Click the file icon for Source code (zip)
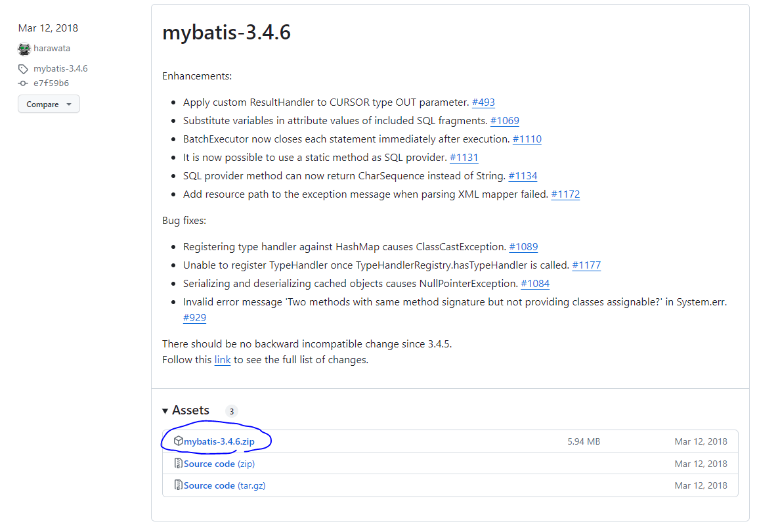The height and width of the screenshot is (532, 757). [x=178, y=464]
